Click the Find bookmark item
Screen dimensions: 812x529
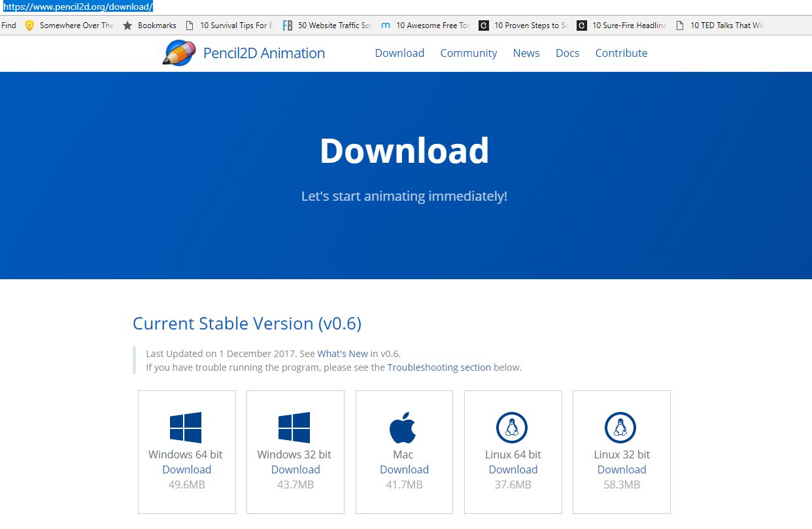(x=8, y=26)
